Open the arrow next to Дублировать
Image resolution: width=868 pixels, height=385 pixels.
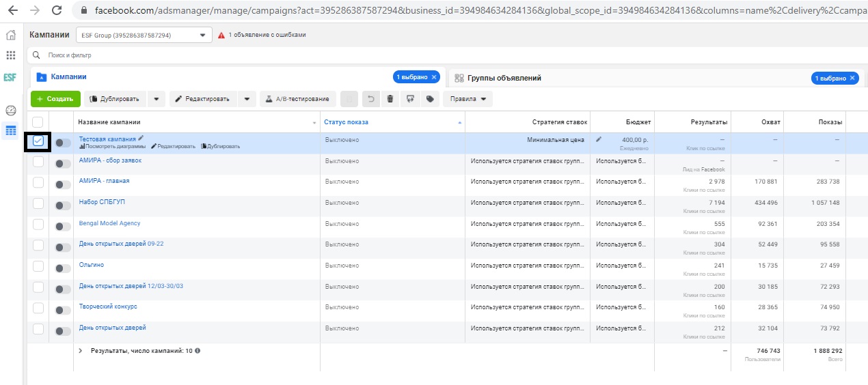157,99
